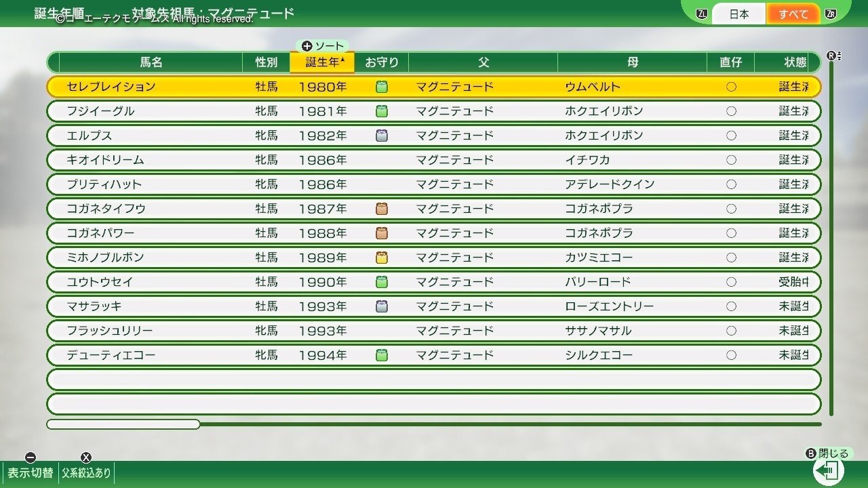Open the ソート option above the table
This screenshot has width=868, height=488.
tap(323, 45)
